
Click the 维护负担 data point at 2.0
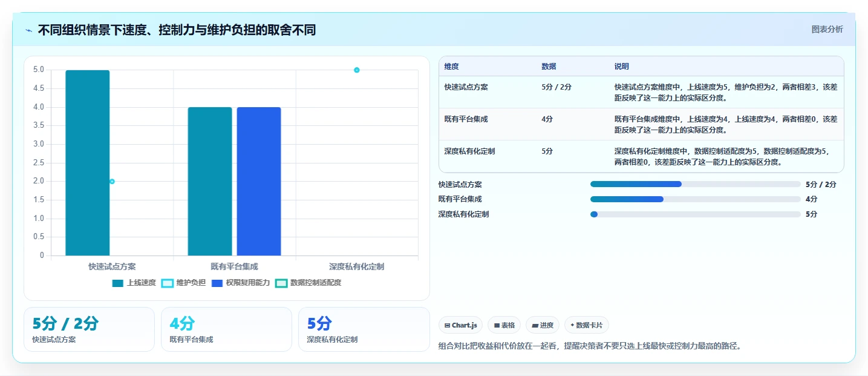click(112, 182)
